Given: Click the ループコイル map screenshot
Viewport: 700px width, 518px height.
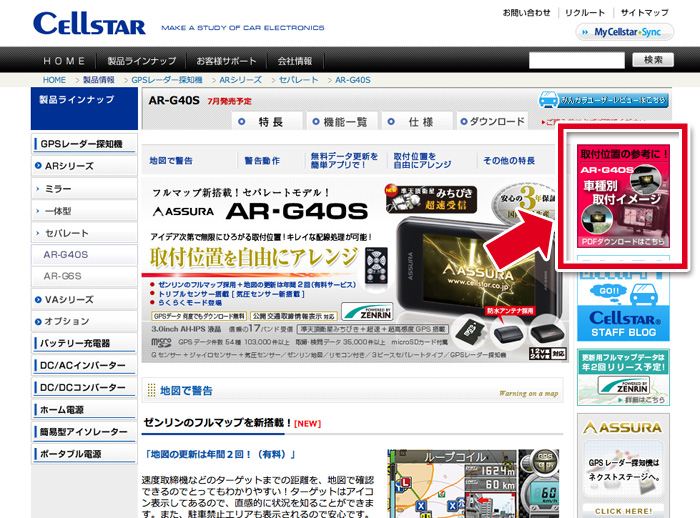Looking at the screenshot, I should click(473, 484).
